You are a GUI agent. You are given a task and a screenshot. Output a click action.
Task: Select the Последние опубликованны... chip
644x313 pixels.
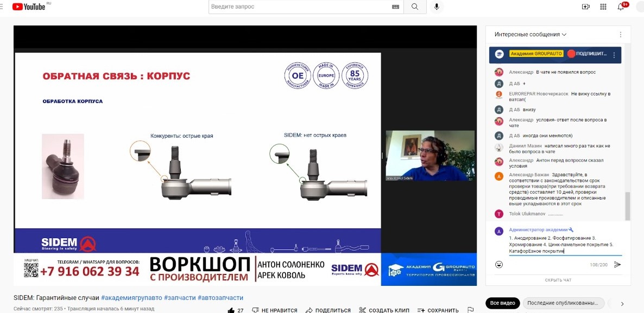[x=563, y=303]
